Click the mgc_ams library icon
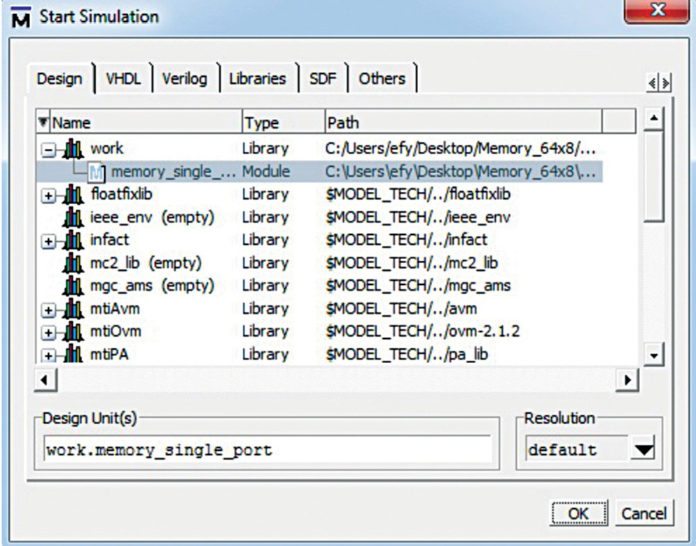The width and height of the screenshot is (696, 546). coord(73,286)
